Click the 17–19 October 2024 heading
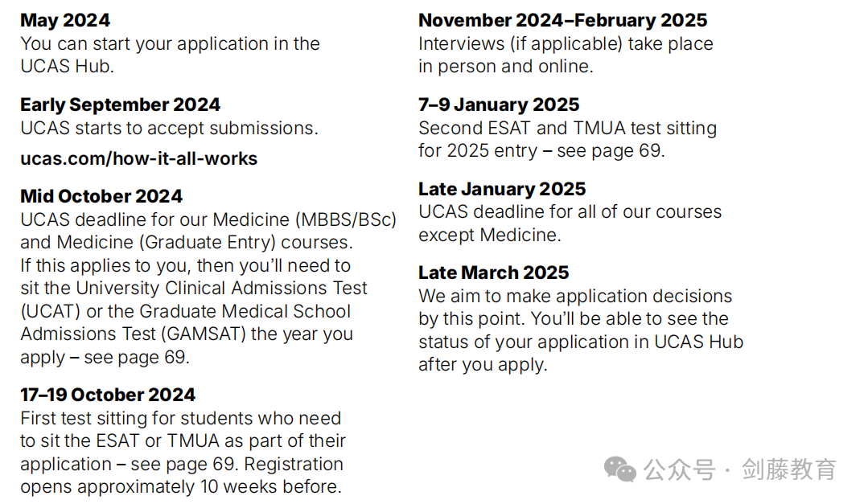Viewport: 864px width, 504px height. pos(108,395)
